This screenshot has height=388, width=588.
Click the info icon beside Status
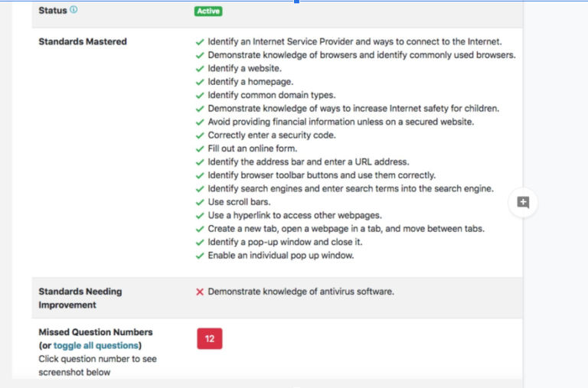[73, 11]
